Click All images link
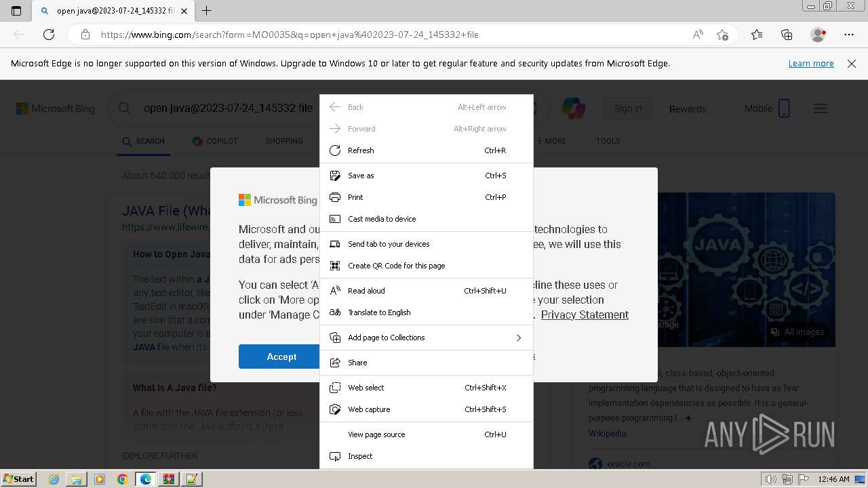 pyautogui.click(x=797, y=331)
